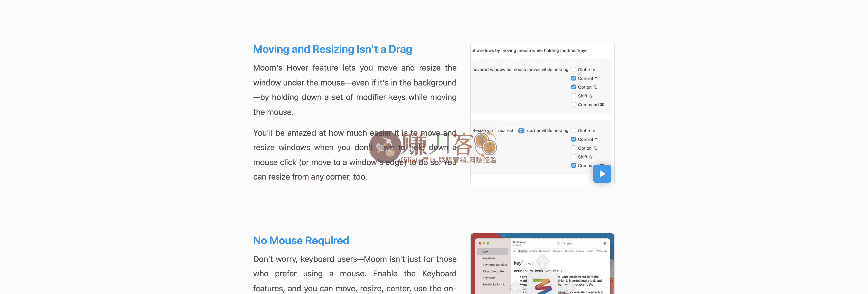Click the Moom rainbow logo icon
The image size is (868, 294).
[542, 286]
